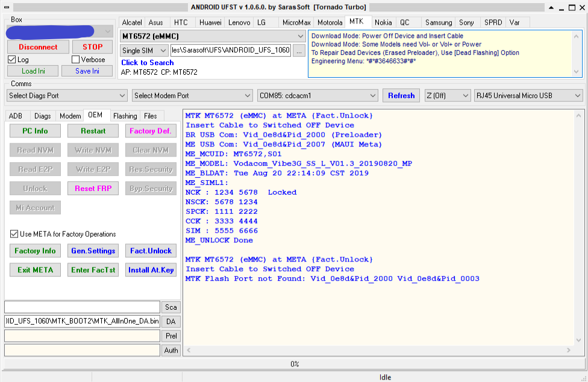The image size is (588, 382).
Task: Click the window system menu icon
Action: click(x=7, y=7)
